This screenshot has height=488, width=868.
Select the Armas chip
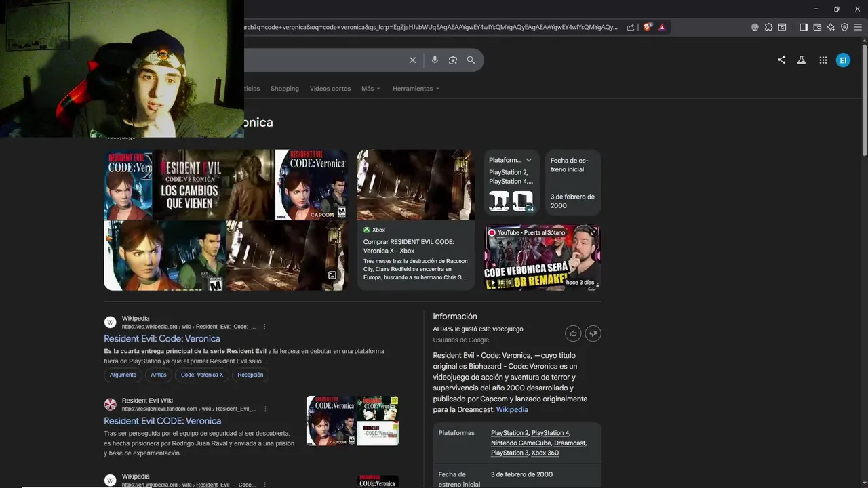tap(159, 375)
